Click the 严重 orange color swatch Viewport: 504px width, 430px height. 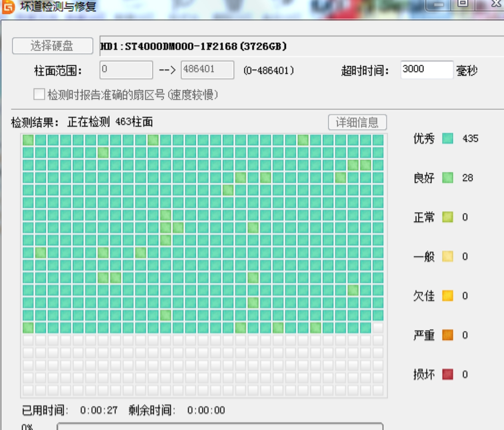(x=447, y=335)
